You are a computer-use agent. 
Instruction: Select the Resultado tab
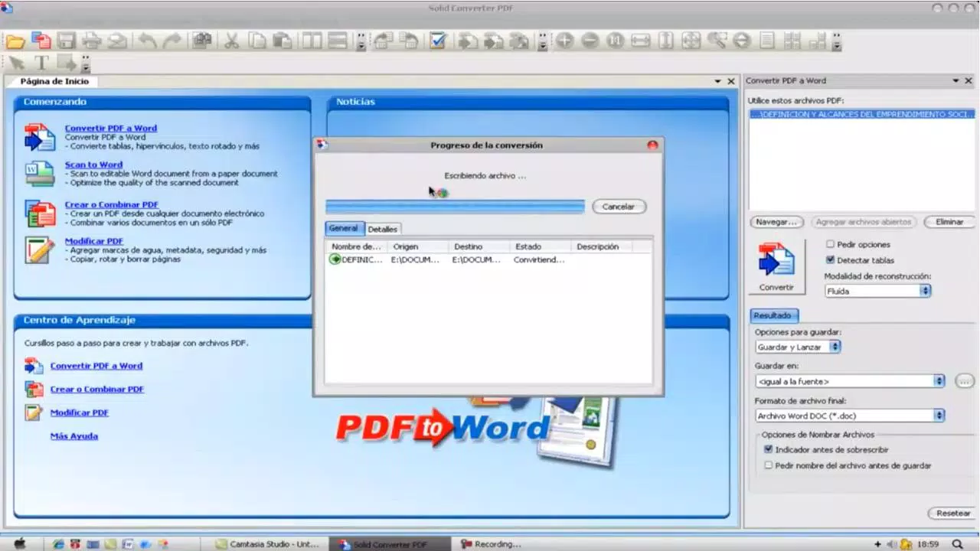(773, 315)
